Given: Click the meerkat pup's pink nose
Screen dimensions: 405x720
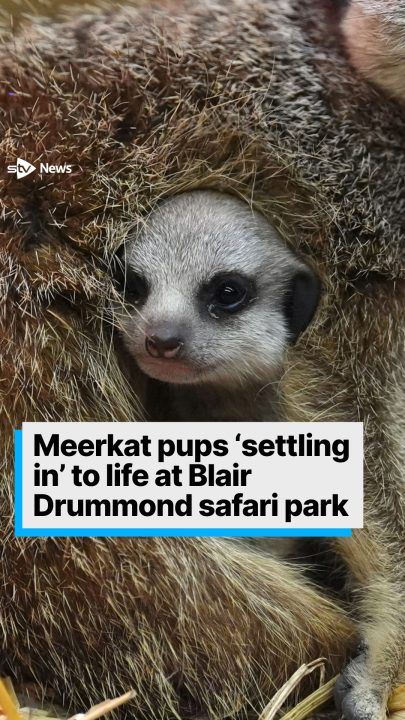Looking at the screenshot, I should [x=163, y=346].
